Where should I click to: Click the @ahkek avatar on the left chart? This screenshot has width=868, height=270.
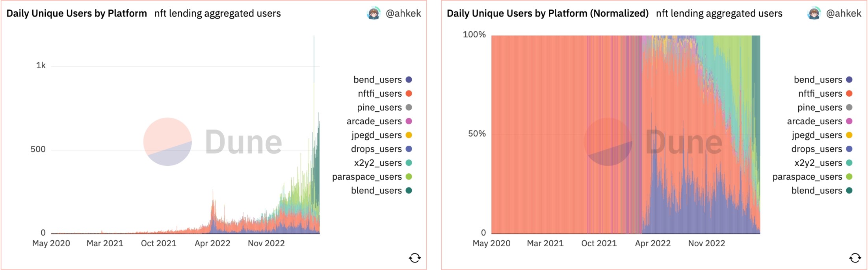374,13
